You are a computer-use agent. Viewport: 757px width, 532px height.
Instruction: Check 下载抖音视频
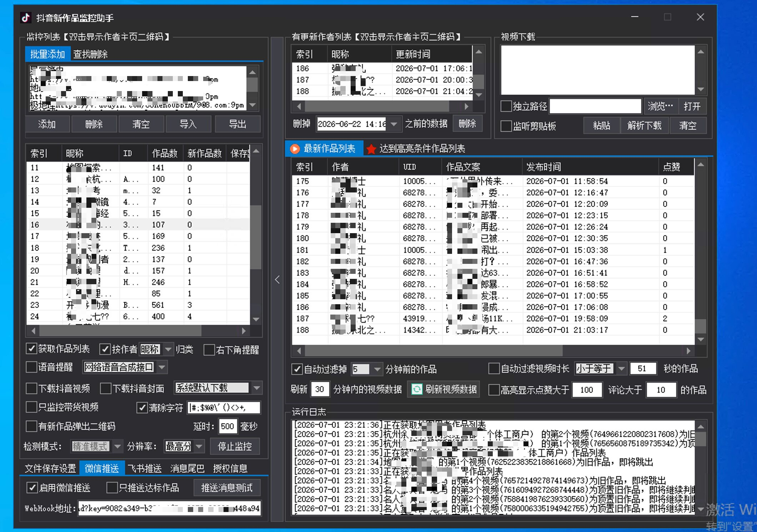click(31, 388)
